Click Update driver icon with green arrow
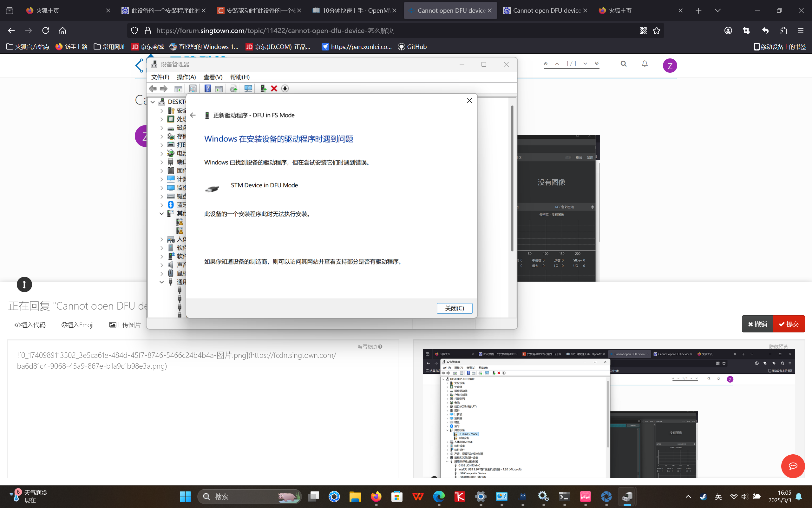The width and height of the screenshot is (812, 508). click(263, 88)
